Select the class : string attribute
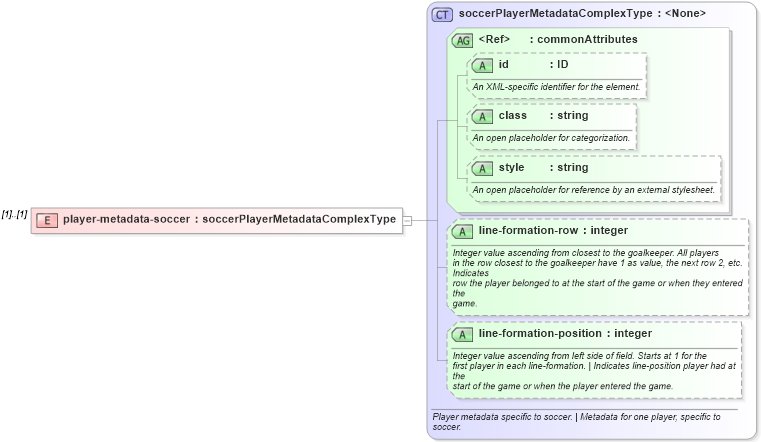This screenshot has width=761, height=442. (543, 115)
